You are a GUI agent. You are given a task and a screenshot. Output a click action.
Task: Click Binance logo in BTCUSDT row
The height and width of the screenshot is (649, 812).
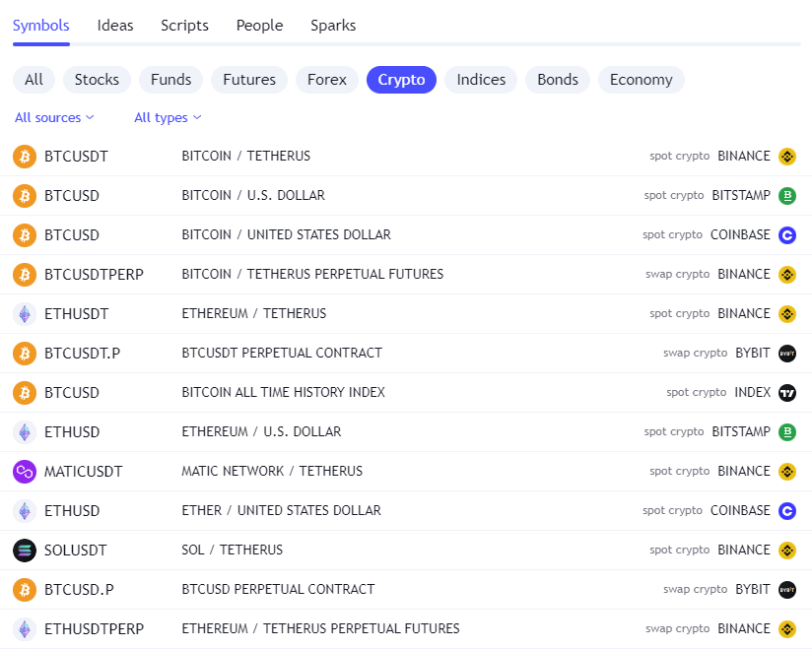point(787,157)
